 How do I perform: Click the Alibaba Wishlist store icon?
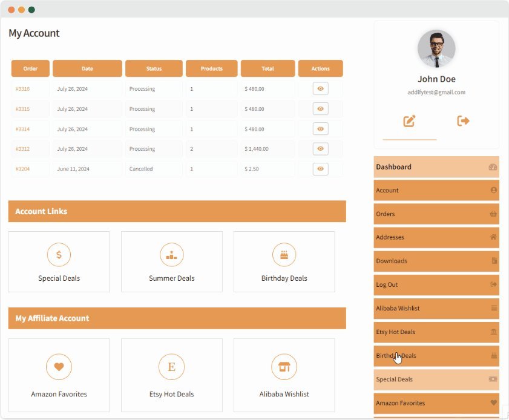[x=284, y=367]
